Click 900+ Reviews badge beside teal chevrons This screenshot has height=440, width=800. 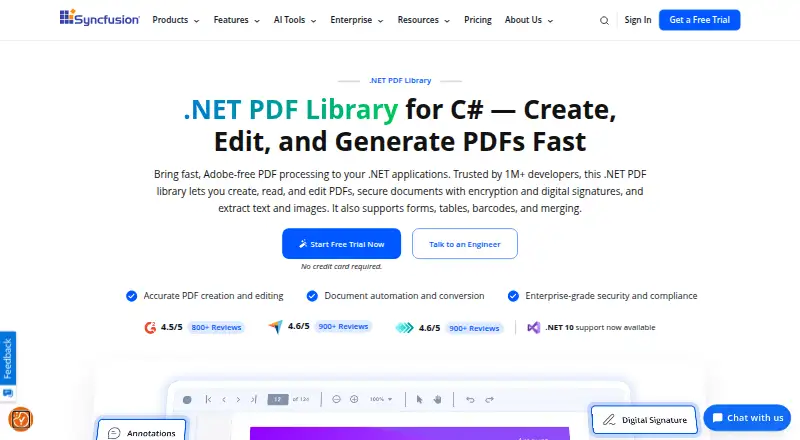point(474,328)
